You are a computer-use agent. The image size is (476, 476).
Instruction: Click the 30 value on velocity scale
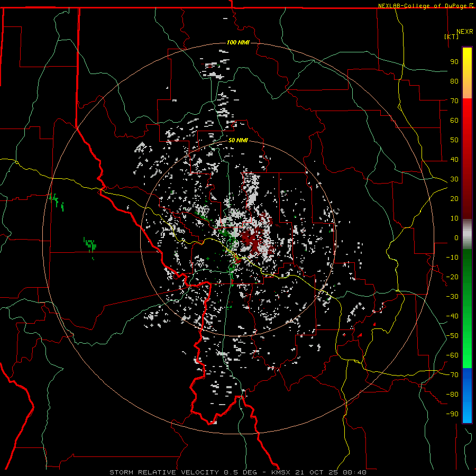tap(454, 179)
